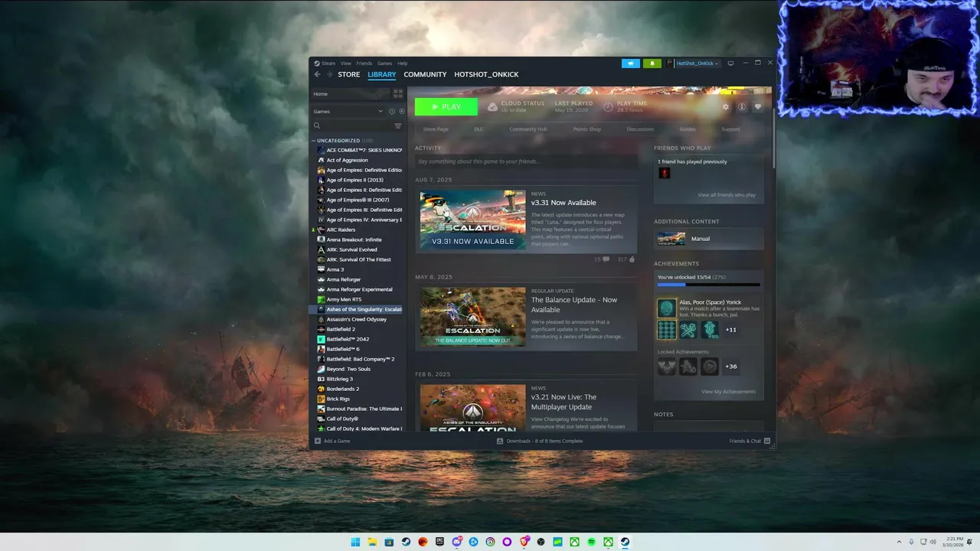980x551 pixels.
Task: Go to the Store tab
Action: click(x=349, y=74)
